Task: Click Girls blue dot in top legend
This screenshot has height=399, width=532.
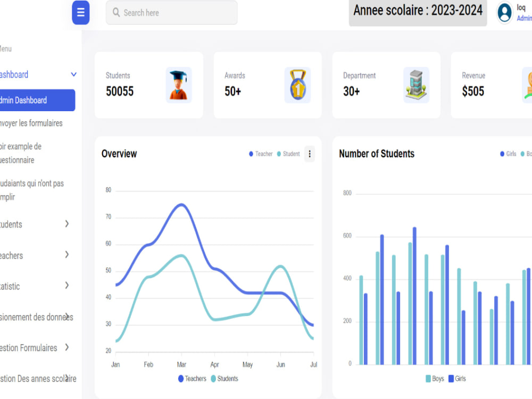Action: [502, 154]
